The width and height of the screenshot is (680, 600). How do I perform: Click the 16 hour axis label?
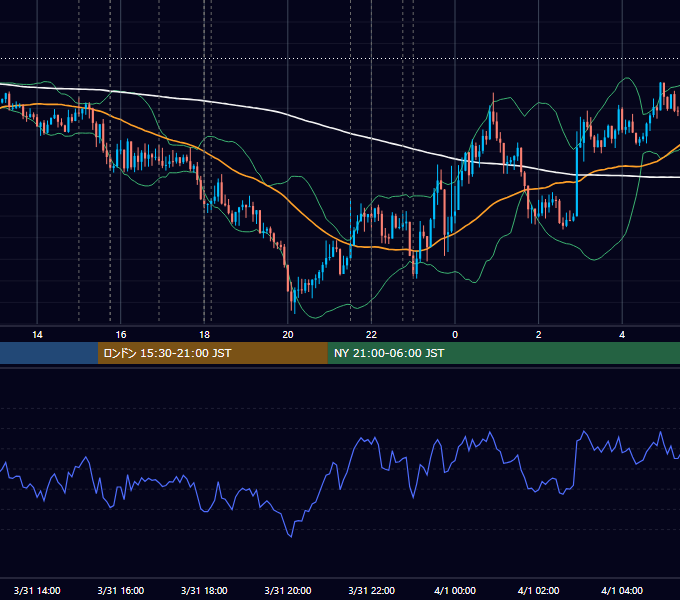pos(121,335)
